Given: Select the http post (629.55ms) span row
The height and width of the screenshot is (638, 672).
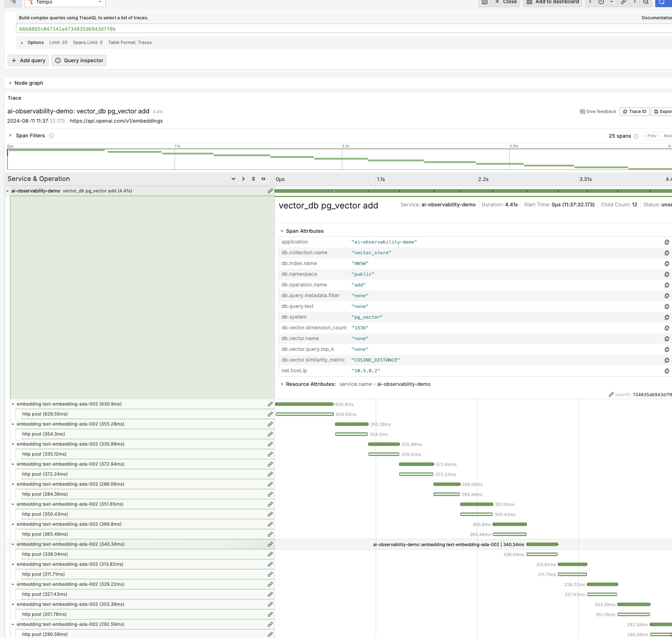Looking at the screenshot, I should coord(145,414).
